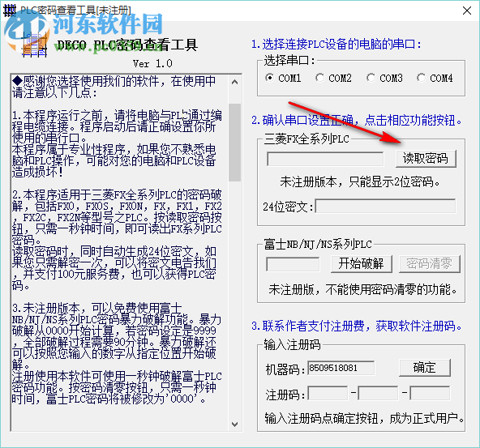Click the text 未注册版本，只能显示2位密码。
Viewport: 480px width, 448px height.
click(360, 182)
